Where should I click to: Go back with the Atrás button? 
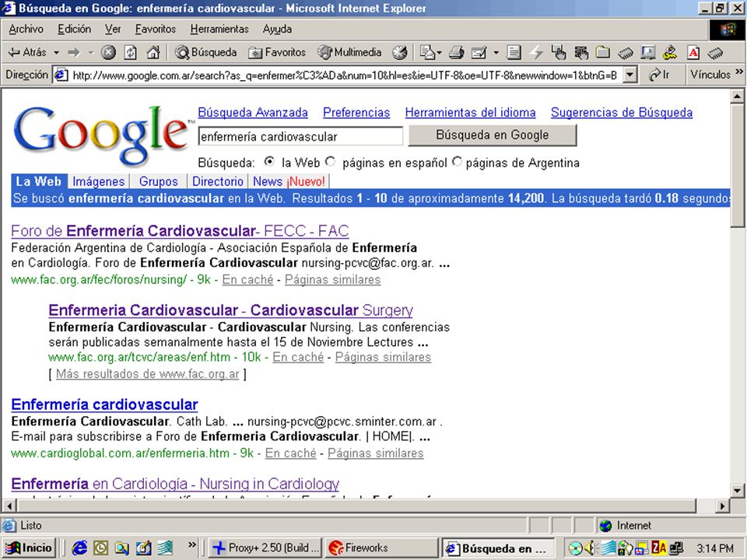coord(28,52)
